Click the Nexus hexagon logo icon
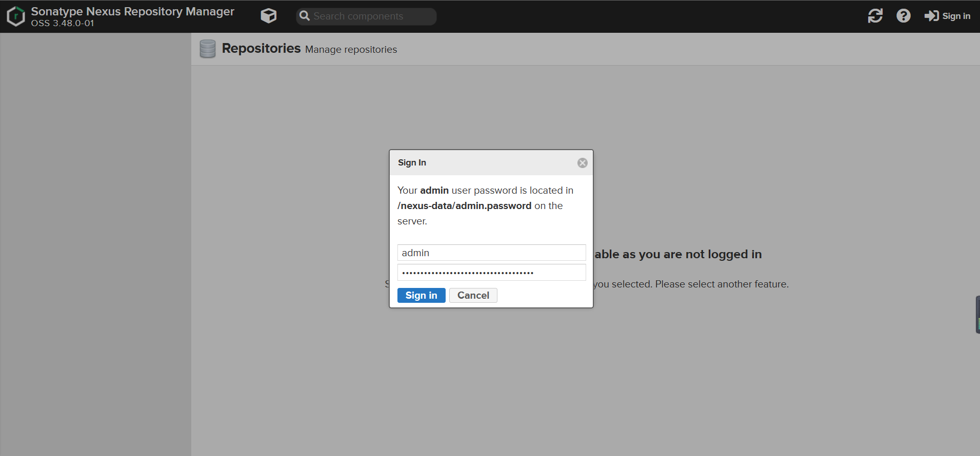980x456 pixels. click(x=16, y=16)
